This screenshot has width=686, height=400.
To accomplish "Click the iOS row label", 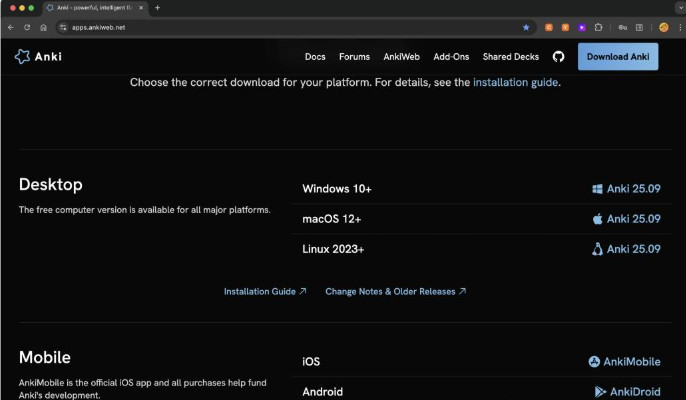I will [311, 361].
